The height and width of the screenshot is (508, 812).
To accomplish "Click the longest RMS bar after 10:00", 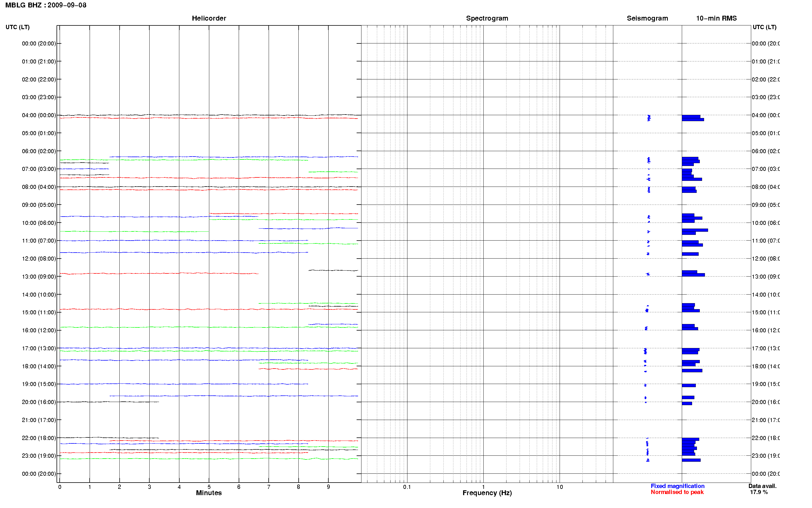I will point(695,230).
